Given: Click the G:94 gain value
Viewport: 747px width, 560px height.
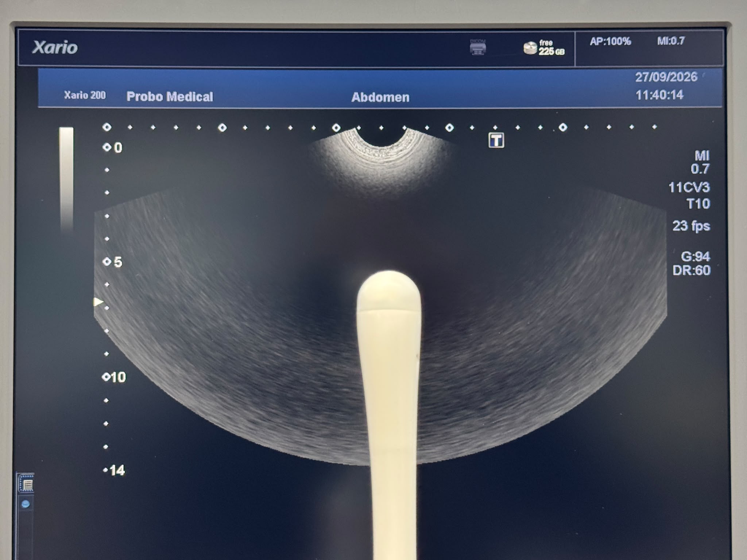Looking at the screenshot, I should (x=695, y=257).
